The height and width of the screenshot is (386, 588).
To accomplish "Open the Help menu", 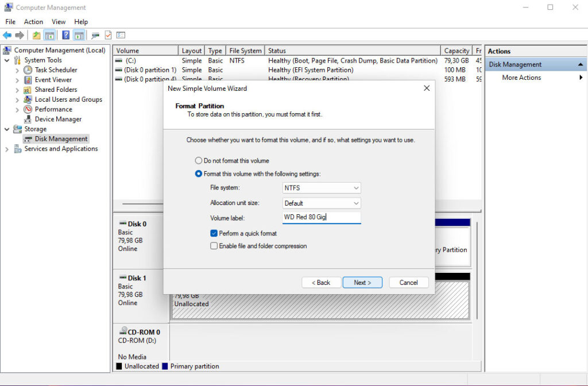I will coord(80,22).
